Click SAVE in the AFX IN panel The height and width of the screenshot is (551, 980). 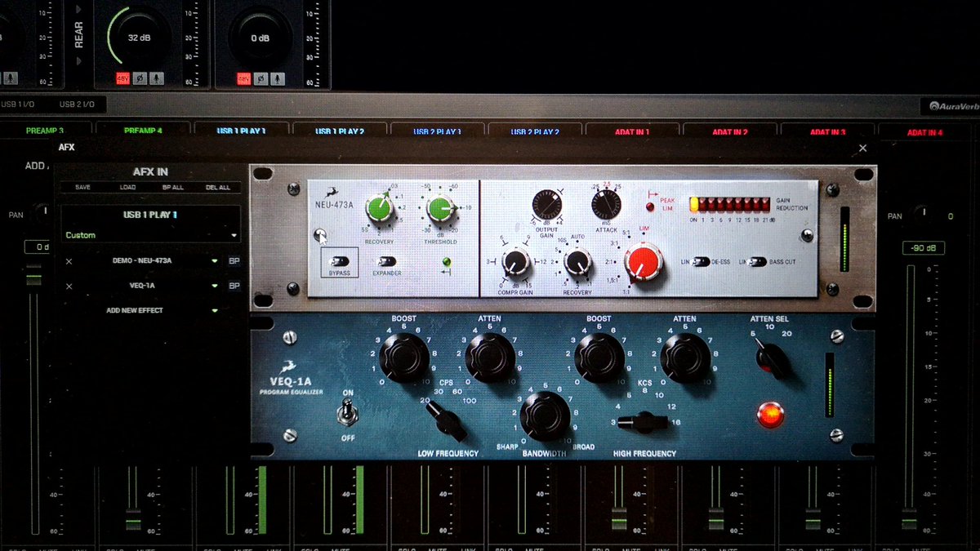click(82, 187)
